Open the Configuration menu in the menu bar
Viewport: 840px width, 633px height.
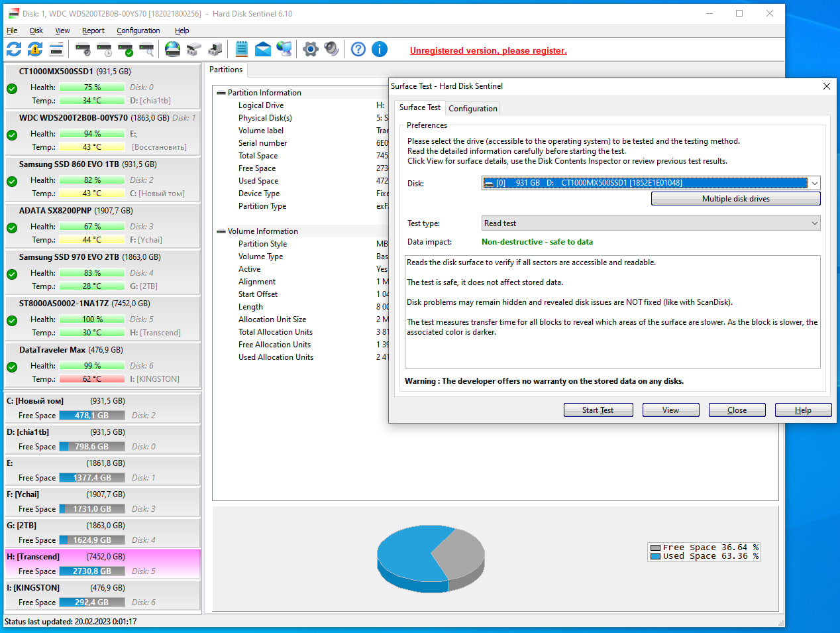[138, 30]
